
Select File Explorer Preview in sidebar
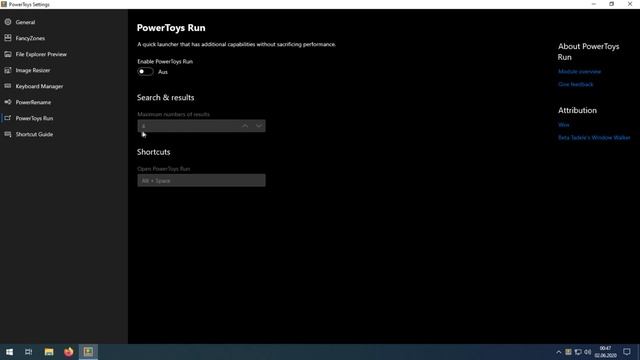(x=41, y=54)
